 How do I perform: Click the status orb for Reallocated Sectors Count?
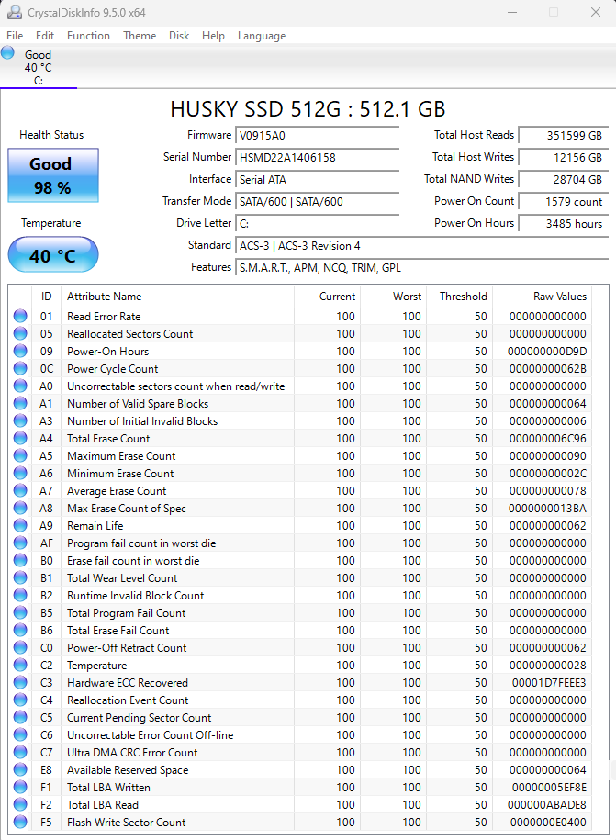20,333
